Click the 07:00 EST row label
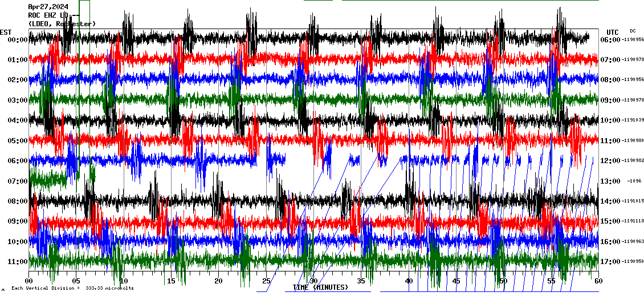644x296 pixels. tap(18, 181)
